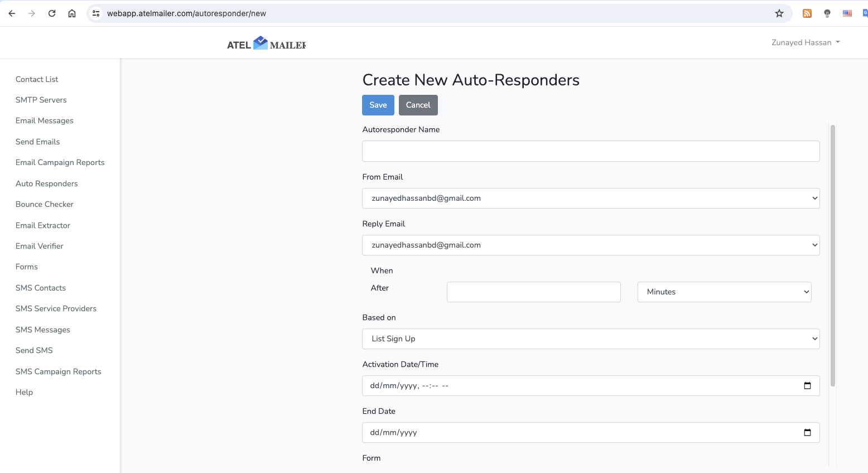The width and height of the screenshot is (868, 473).
Task: Expand the From Email dropdown
Action: point(591,198)
